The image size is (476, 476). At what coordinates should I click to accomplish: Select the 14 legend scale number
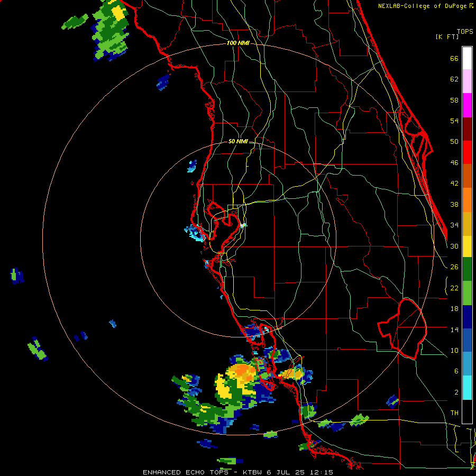click(x=454, y=329)
